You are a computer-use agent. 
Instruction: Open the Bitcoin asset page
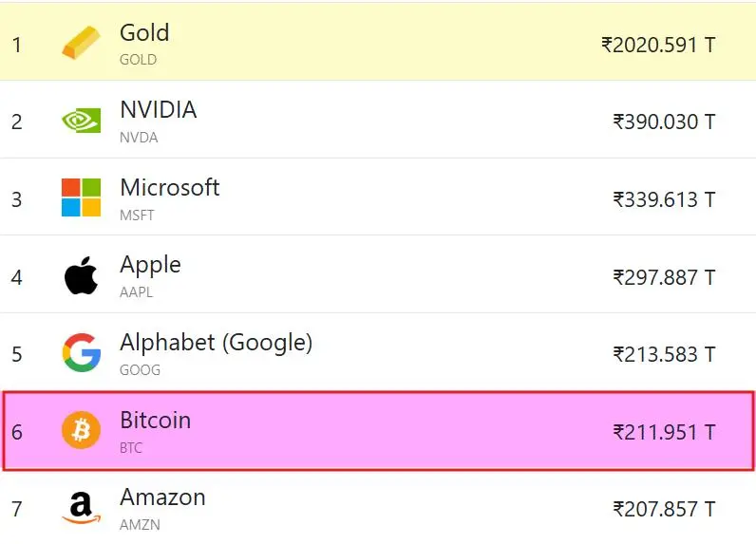click(x=155, y=421)
